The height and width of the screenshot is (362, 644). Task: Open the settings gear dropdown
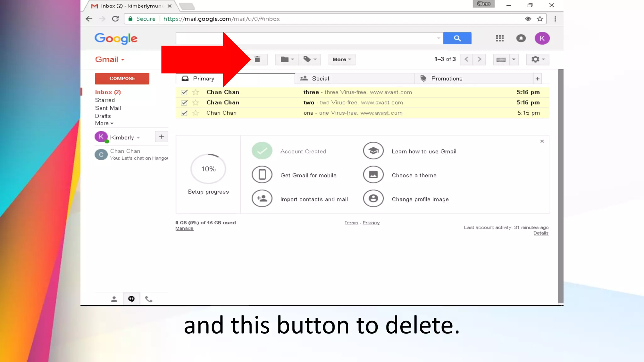pyautogui.click(x=537, y=59)
